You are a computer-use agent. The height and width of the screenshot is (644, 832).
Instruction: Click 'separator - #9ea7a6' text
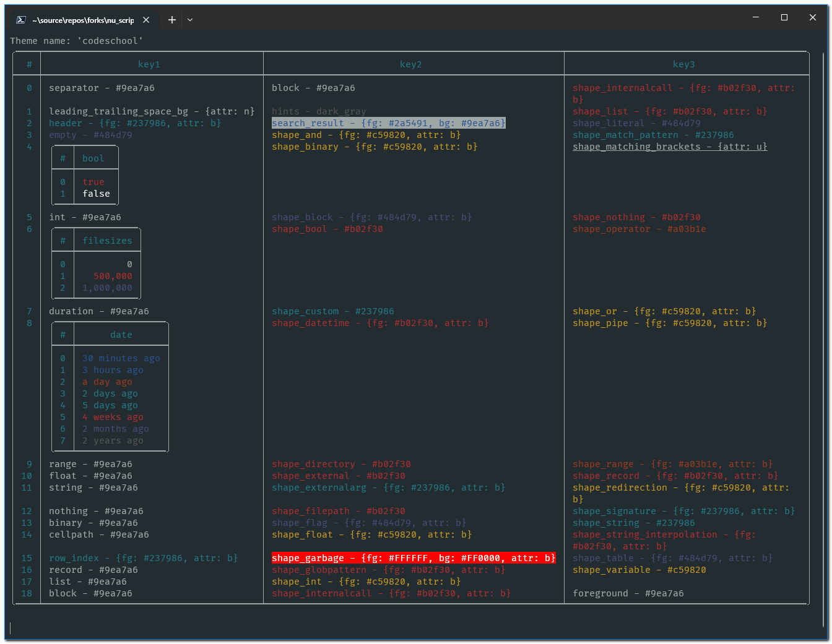(x=102, y=88)
